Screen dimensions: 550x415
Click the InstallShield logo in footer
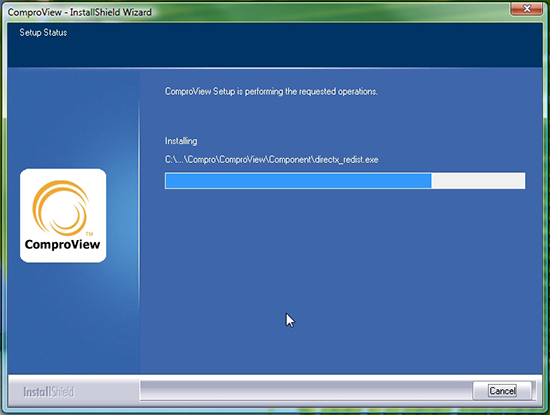49,392
